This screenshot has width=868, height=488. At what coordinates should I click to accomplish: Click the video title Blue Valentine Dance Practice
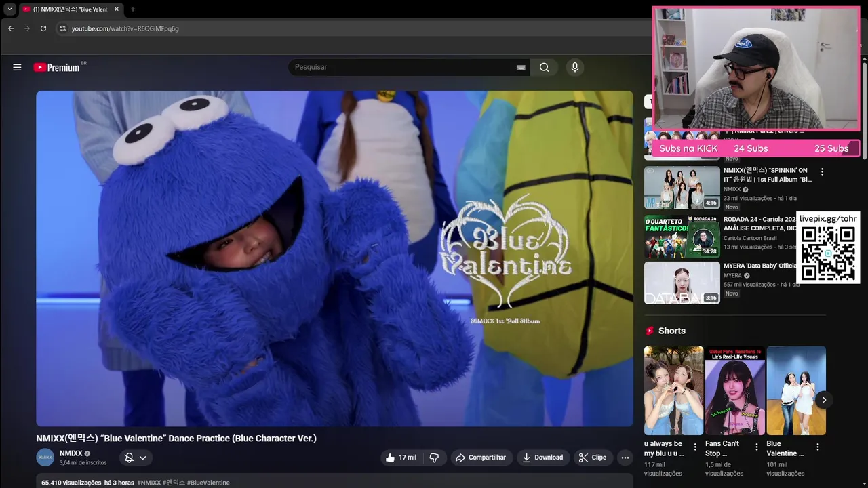[x=176, y=439]
